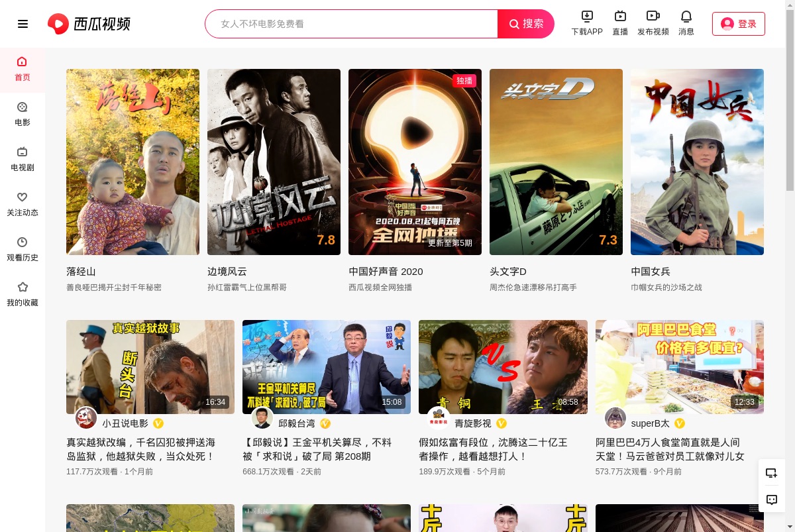The image size is (795, 532).
Task: Open the video titled 【邱毅说】王金平机关算尽
Action: pos(317,449)
